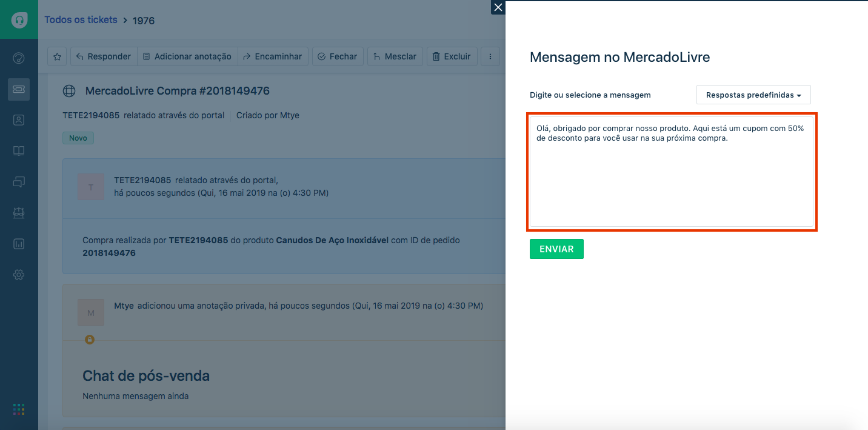868x430 pixels.
Task: Click inside the message text area
Action: tap(672, 172)
